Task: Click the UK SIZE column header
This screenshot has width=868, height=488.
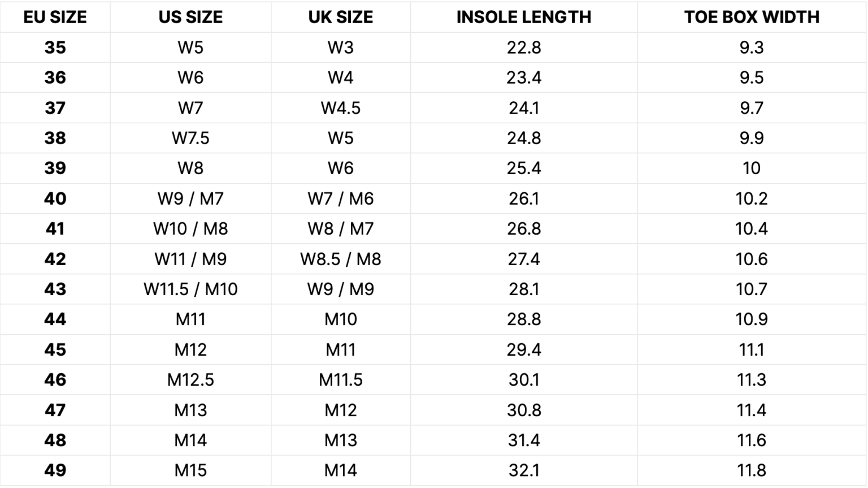Action: (x=340, y=17)
